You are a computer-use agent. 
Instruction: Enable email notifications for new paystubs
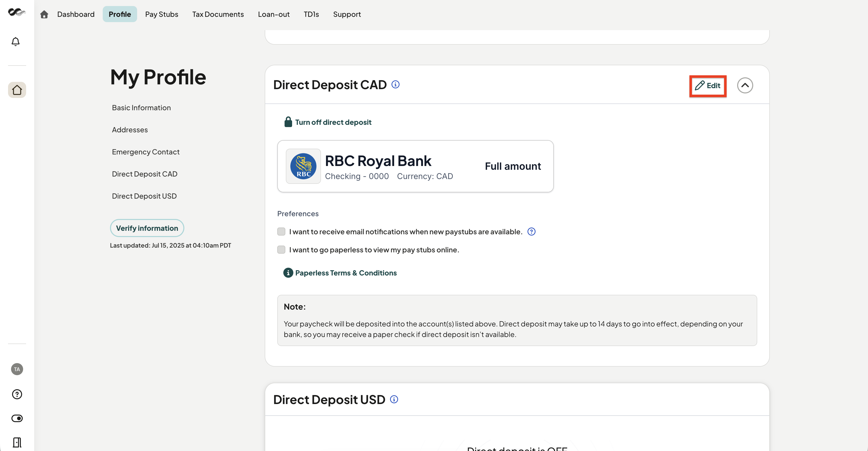[x=281, y=232]
